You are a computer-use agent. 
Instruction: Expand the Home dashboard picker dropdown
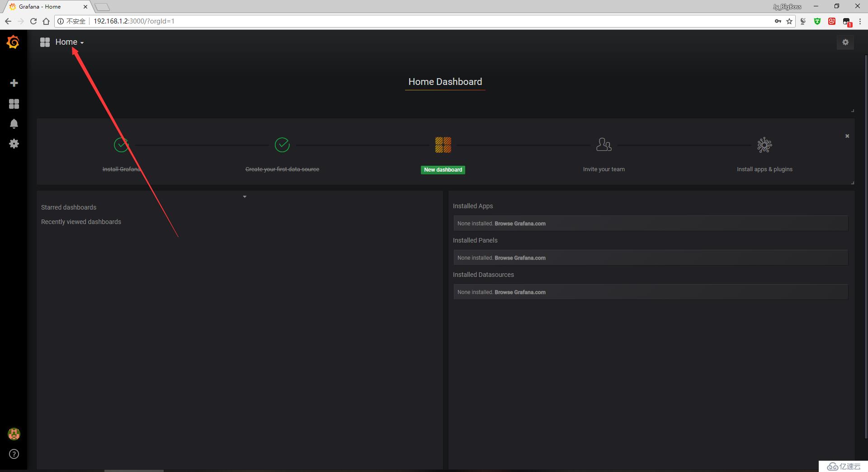(x=70, y=42)
